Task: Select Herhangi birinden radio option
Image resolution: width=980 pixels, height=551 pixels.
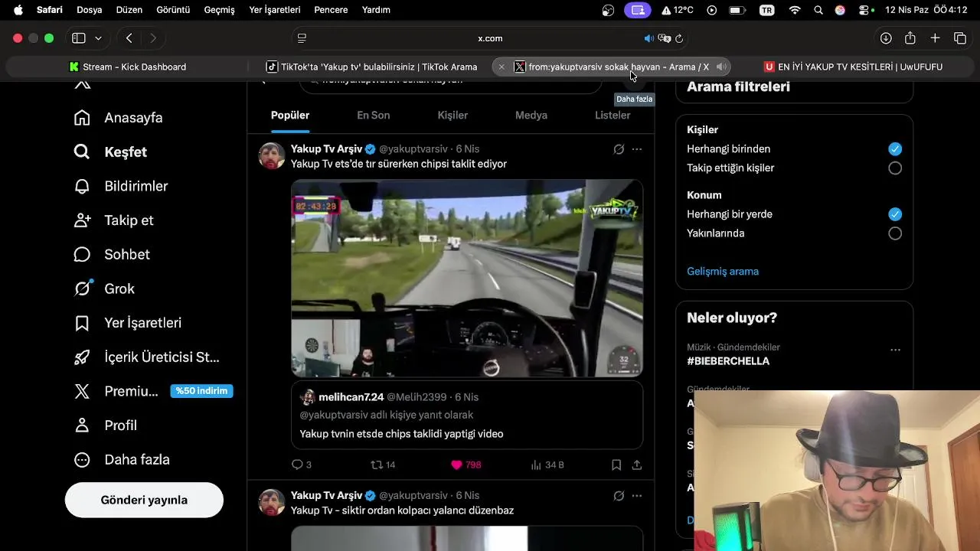Action: click(895, 149)
